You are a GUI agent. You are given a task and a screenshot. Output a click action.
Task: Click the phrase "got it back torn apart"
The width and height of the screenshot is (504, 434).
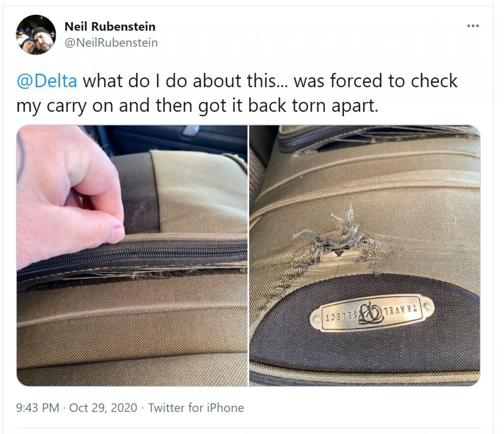tap(288, 105)
